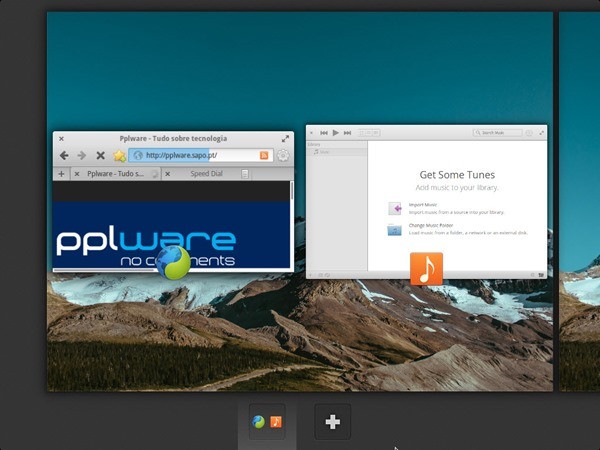Select the http://ppware.sapo.pt/ address field
The width and height of the screenshot is (600, 450).
[201, 155]
